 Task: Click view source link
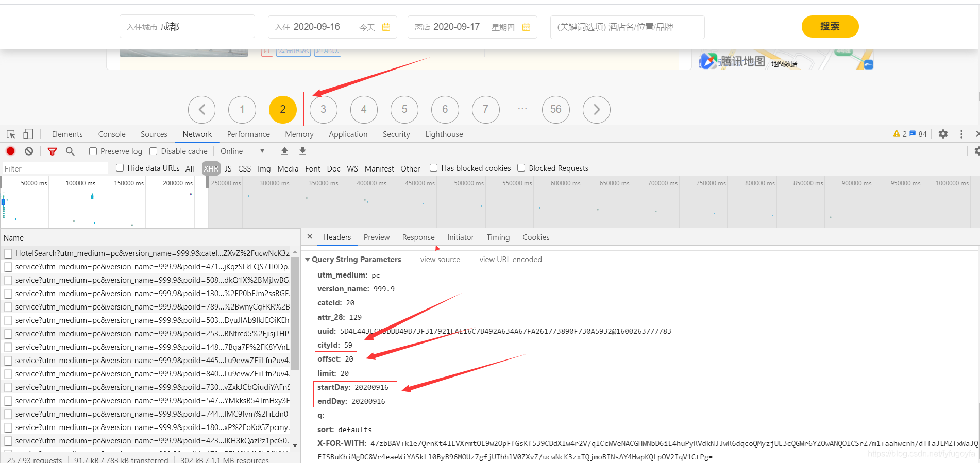click(440, 260)
